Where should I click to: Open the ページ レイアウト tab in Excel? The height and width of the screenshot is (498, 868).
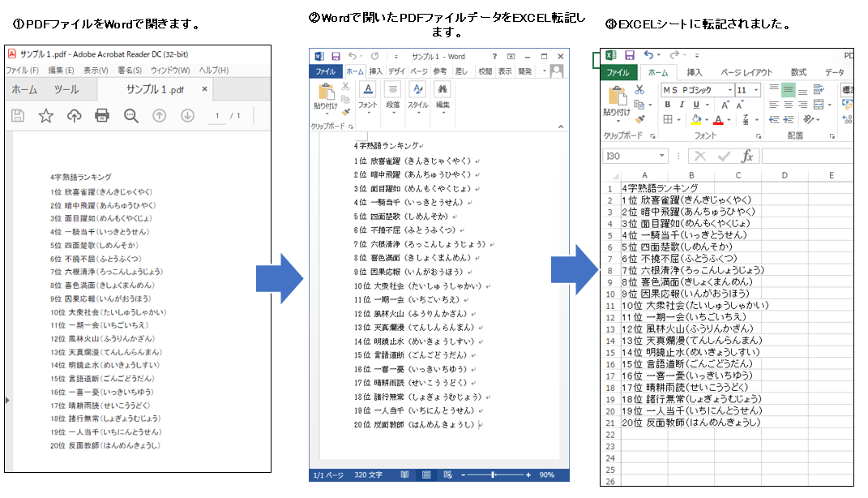[x=746, y=72]
